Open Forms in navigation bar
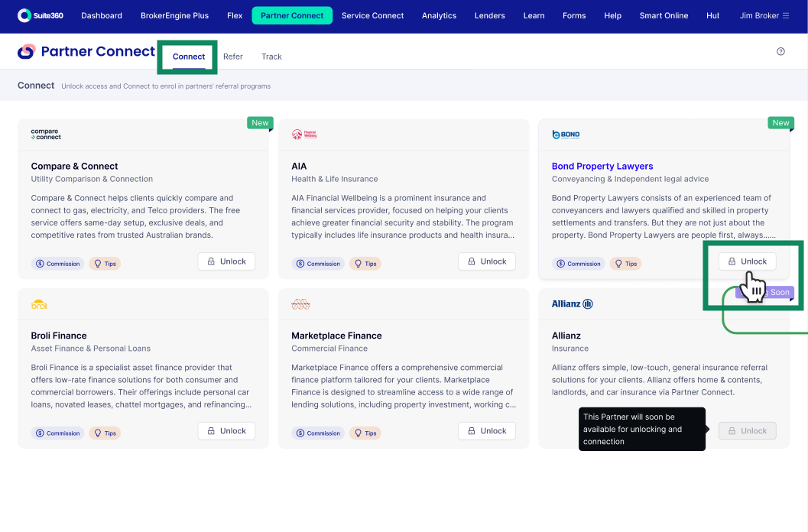Viewport: 808px width, 532px height. (x=574, y=15)
